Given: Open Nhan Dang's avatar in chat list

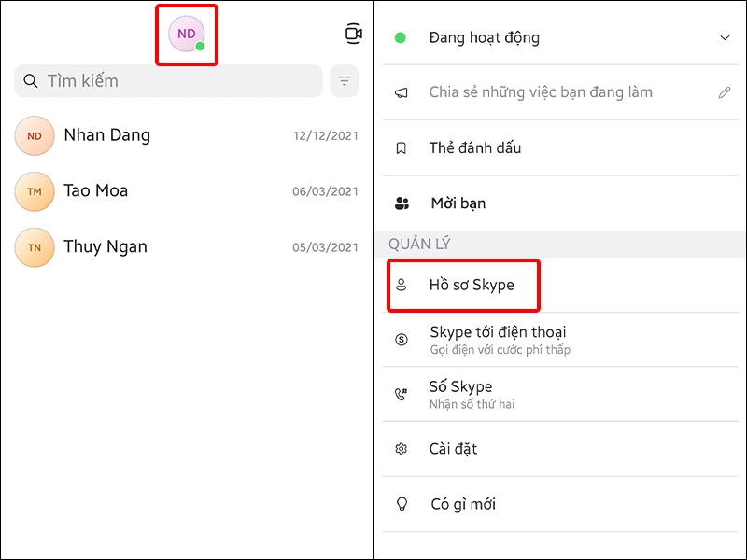Looking at the screenshot, I should pos(35,135).
